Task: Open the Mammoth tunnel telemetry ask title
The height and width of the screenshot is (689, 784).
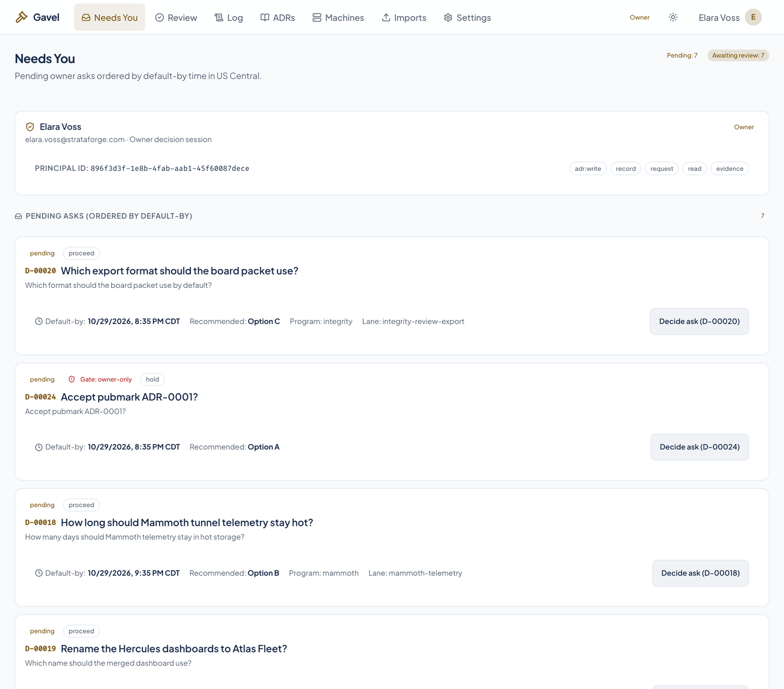Action: coord(187,522)
